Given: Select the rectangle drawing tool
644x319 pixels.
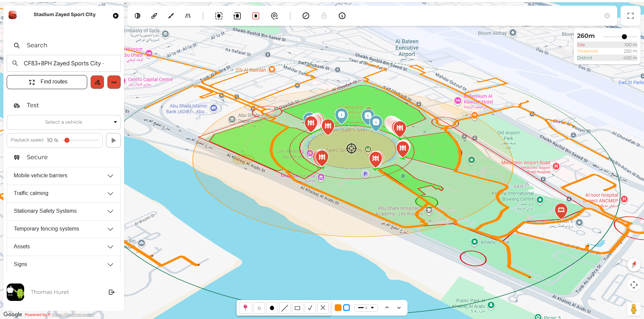Looking at the screenshot, I should pyautogui.click(x=298, y=308).
